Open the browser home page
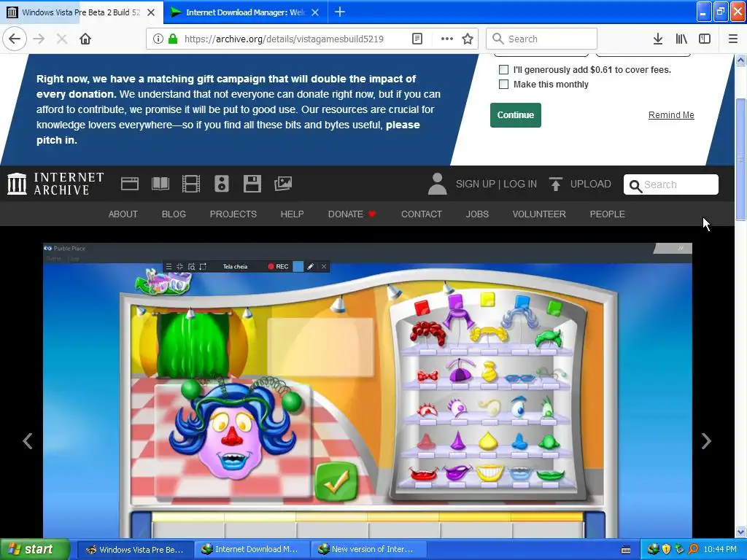 click(85, 39)
